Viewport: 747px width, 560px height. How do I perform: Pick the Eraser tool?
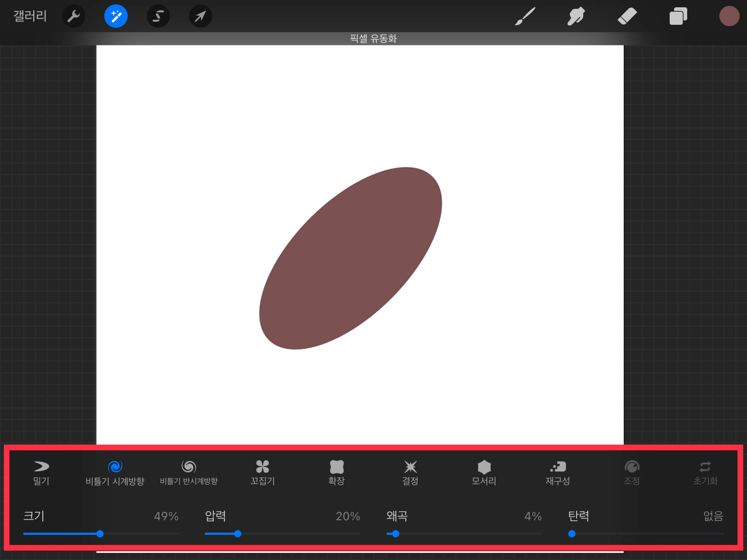(x=627, y=16)
